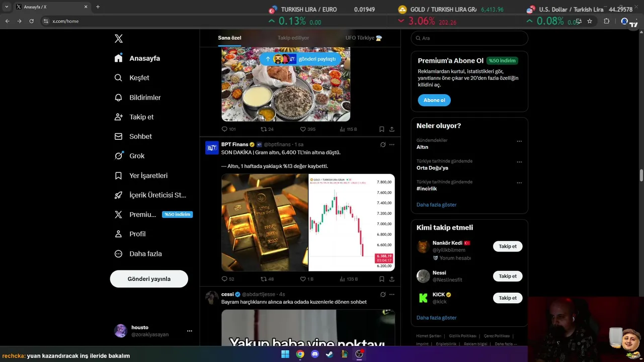This screenshot has height=362, width=644.
Task: Follow Nankör Kedi account
Action: (508, 246)
